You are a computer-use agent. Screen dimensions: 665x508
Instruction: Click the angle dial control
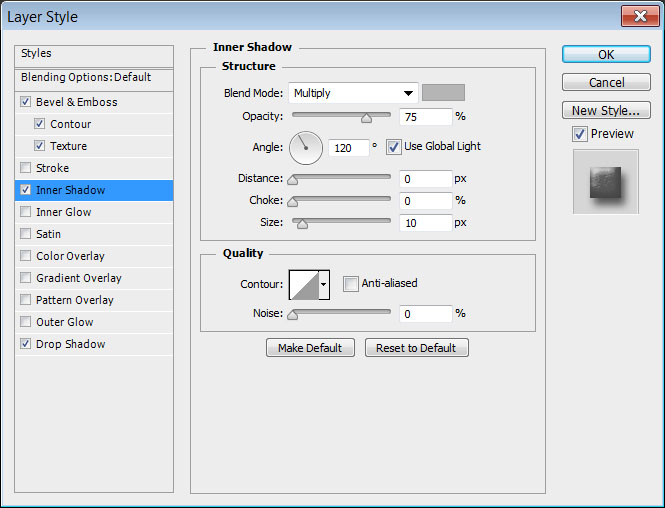coord(306,147)
